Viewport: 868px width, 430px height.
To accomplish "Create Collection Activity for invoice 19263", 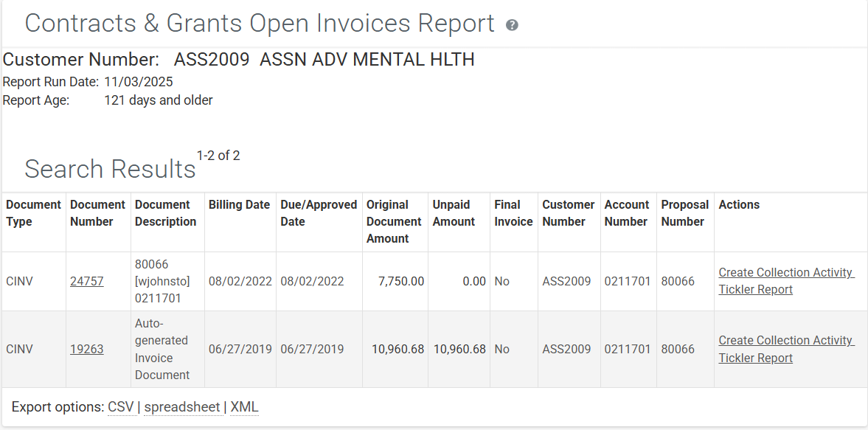I will 785,340.
